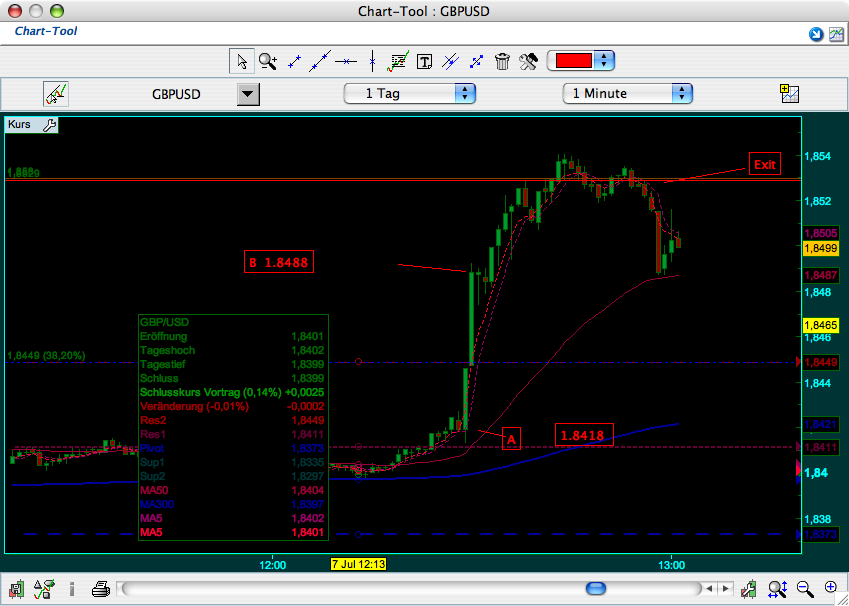
Task: Open the chart annotation list tool
Action: pos(398,61)
